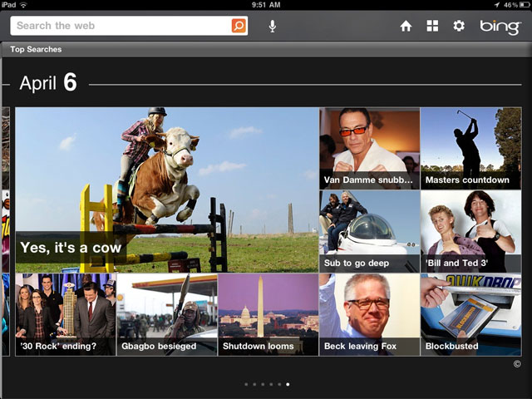Open Blockbusted tile
Viewport: 532px width, 399px height.
471,314
